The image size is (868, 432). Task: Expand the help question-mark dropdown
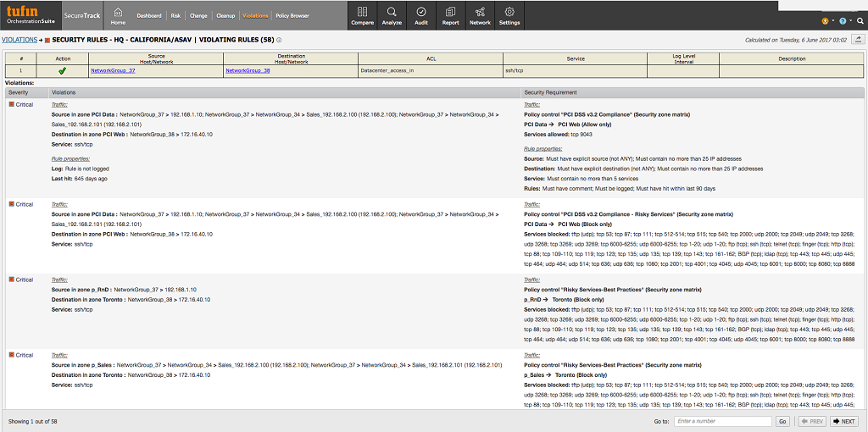click(x=843, y=20)
